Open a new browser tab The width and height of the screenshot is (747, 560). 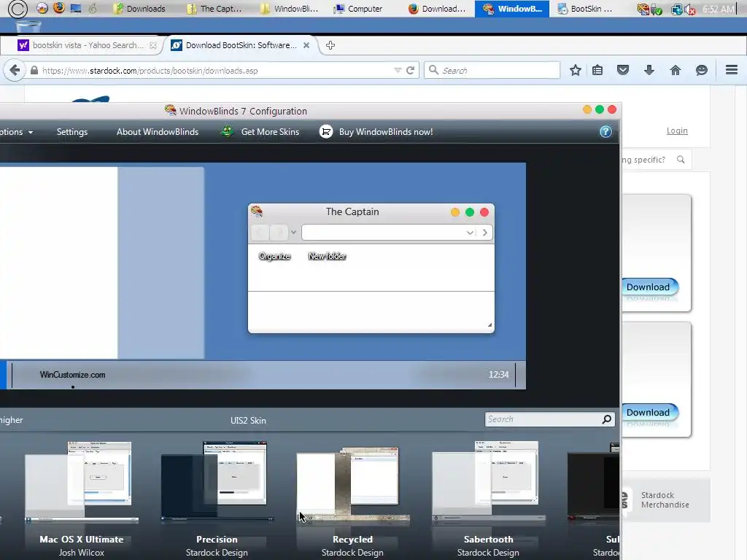click(330, 45)
